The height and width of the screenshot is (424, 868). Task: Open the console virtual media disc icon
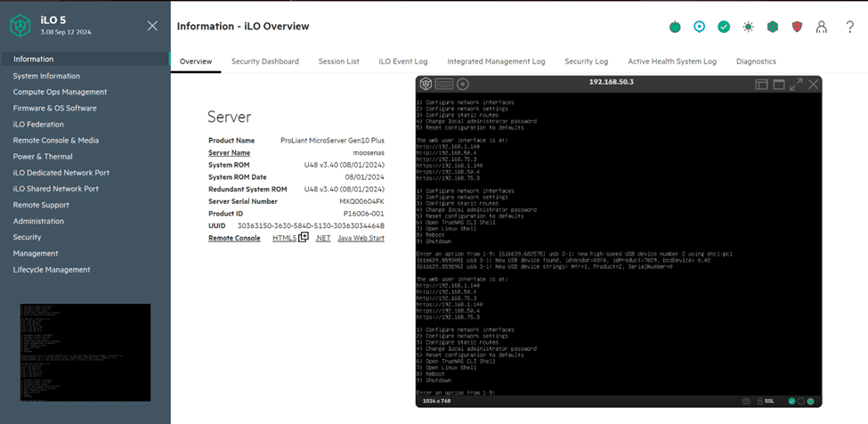coord(463,84)
